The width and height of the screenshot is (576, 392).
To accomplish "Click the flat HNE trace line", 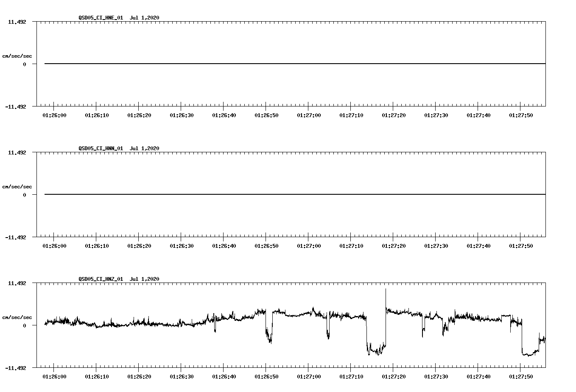I will [295, 64].
